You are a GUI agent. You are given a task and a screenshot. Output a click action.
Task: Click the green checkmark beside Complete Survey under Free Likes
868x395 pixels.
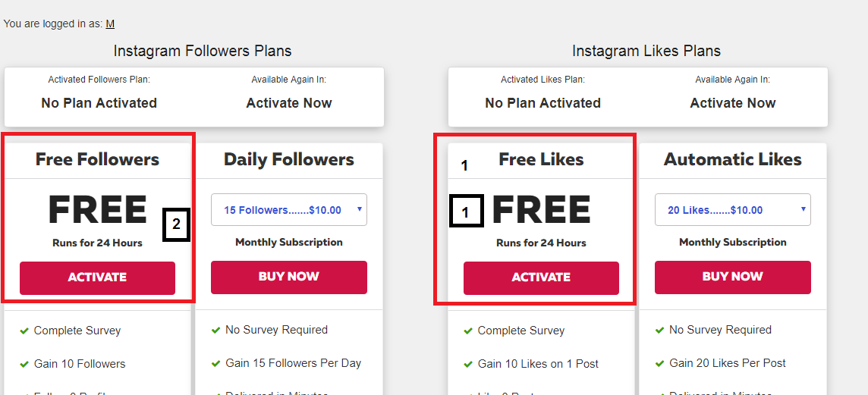pyautogui.click(x=468, y=331)
